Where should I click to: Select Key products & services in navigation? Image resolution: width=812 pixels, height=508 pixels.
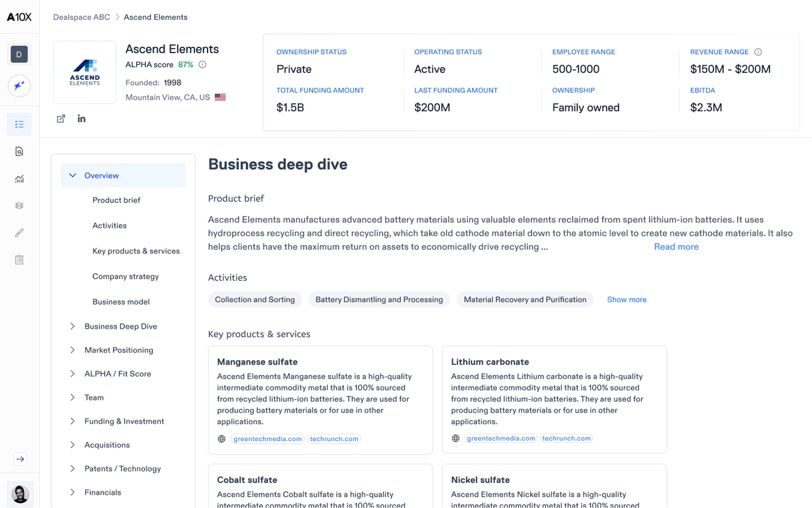(136, 251)
